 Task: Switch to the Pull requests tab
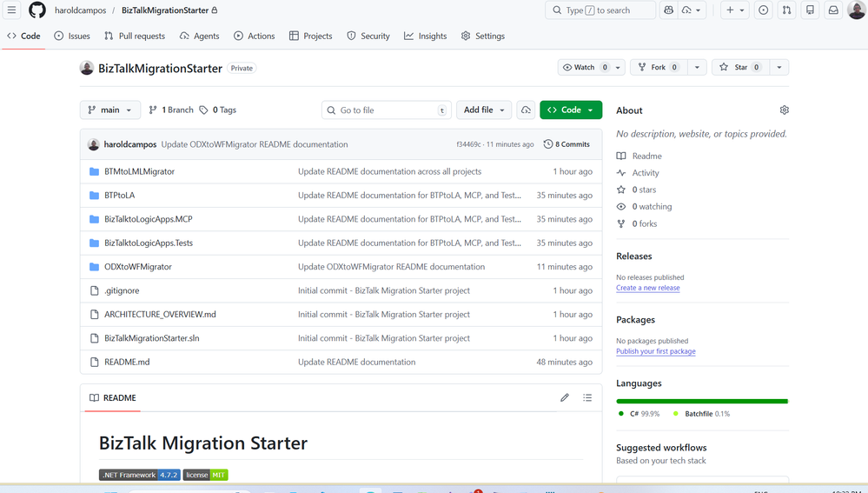pyautogui.click(x=135, y=36)
